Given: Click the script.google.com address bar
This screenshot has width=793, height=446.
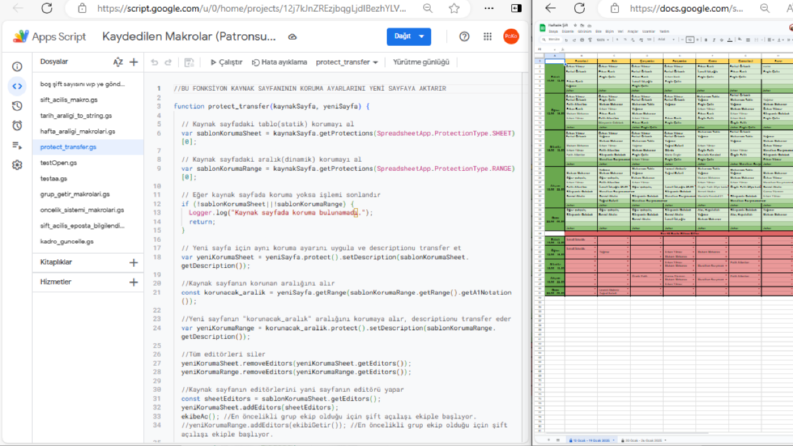Looking at the screenshot, I should coord(251,8).
